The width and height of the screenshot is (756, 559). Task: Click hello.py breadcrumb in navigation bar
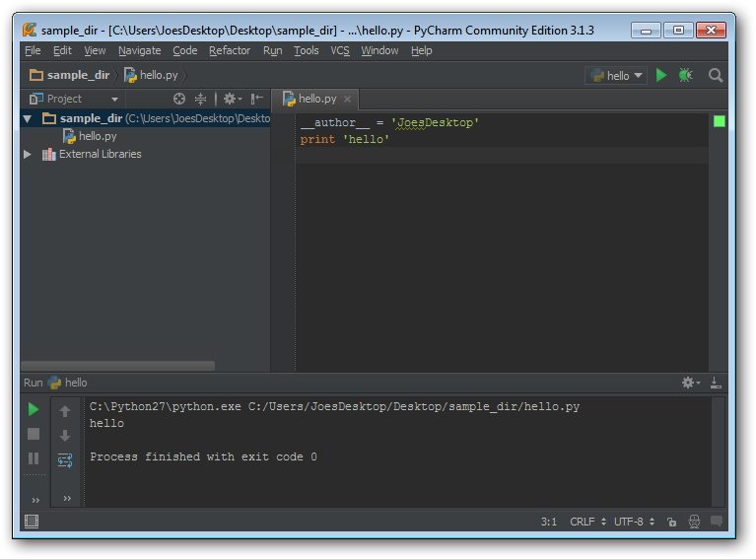(152, 75)
